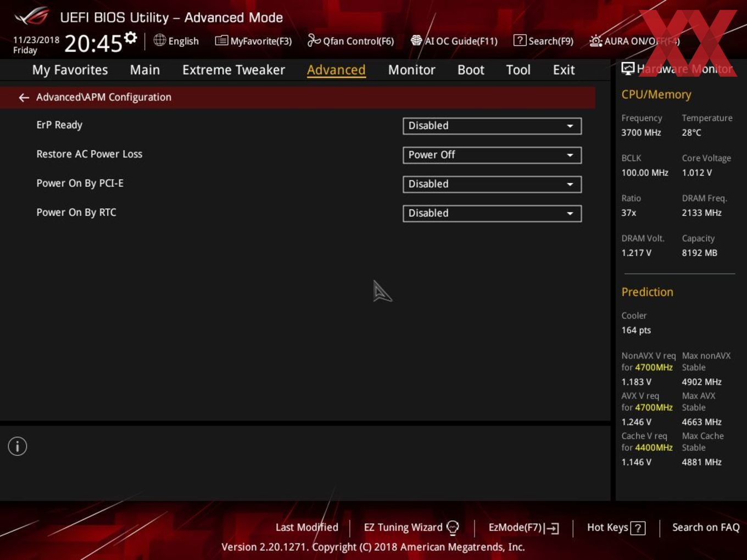Click the Power On By PCI-E label
Screen dimensions: 747x560
pos(80,183)
